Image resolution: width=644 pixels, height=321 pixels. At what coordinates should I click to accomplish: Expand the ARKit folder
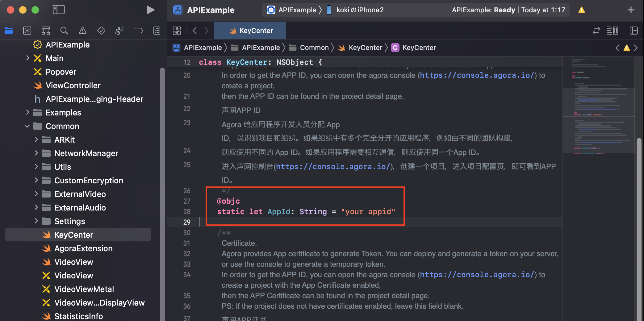click(x=36, y=140)
